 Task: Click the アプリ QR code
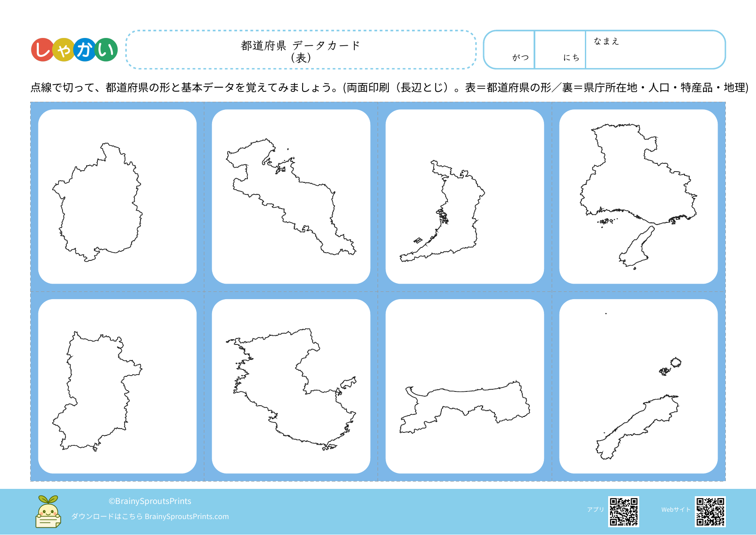pos(623,512)
